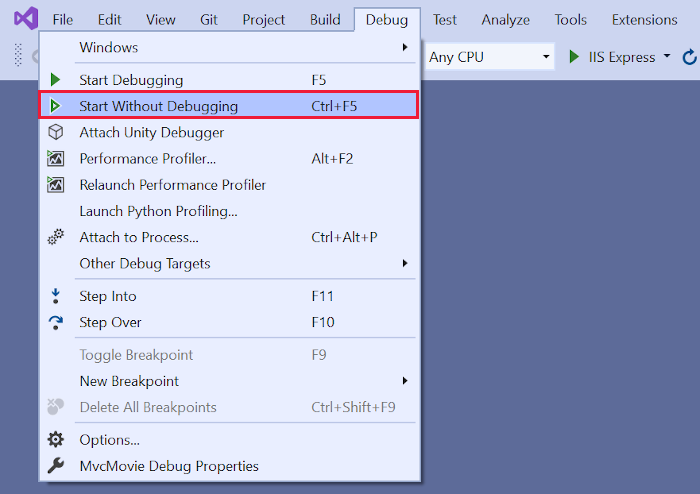Select Start Without Debugging
The image size is (700, 494).
pos(159,106)
